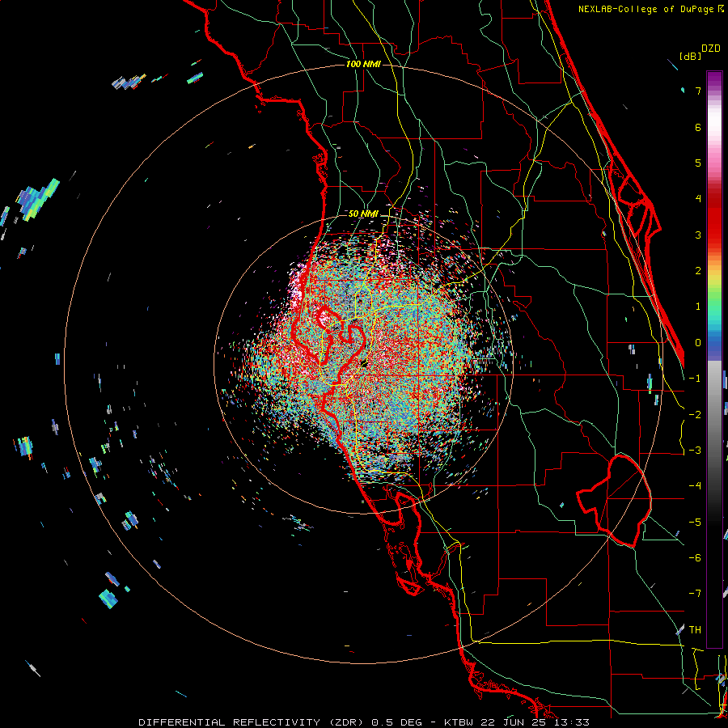Image resolution: width=728 pixels, height=728 pixels.
Task: Click the 100 NMI range ring label
Action: pyautogui.click(x=363, y=64)
